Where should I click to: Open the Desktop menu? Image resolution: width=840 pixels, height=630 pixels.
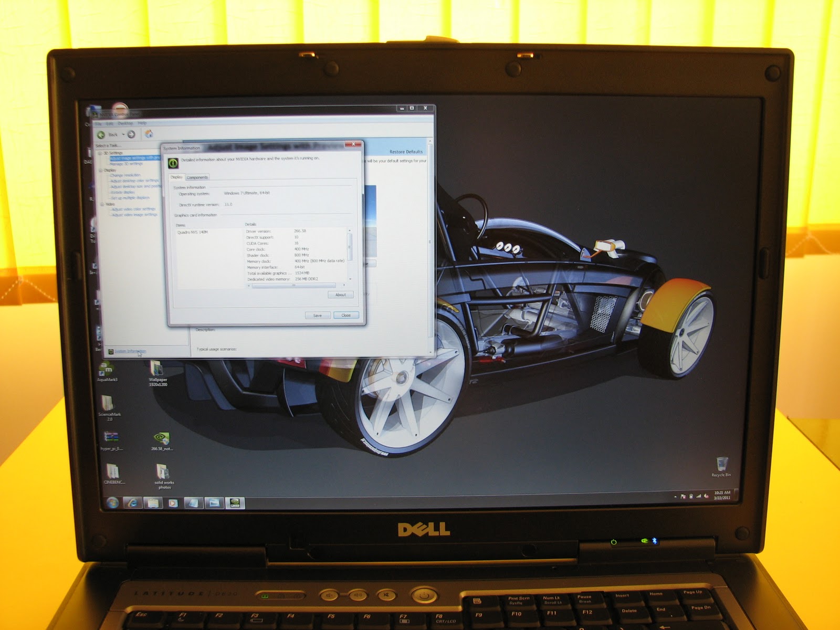(x=126, y=123)
